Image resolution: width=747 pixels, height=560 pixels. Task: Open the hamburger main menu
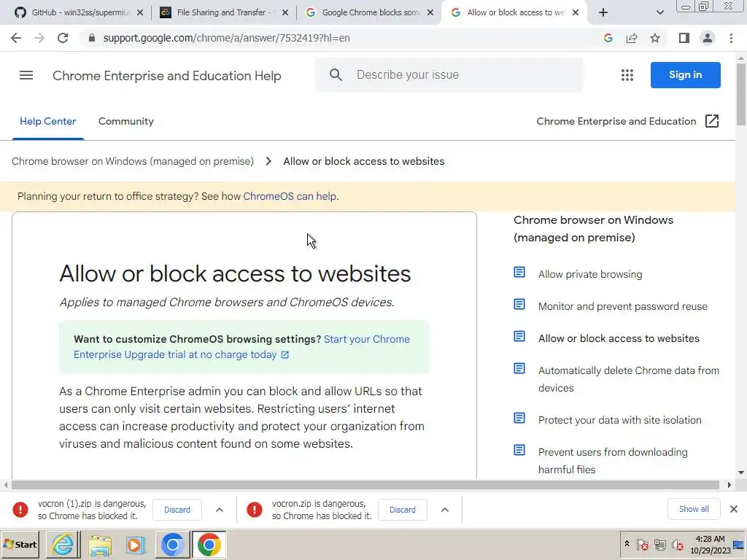click(26, 75)
